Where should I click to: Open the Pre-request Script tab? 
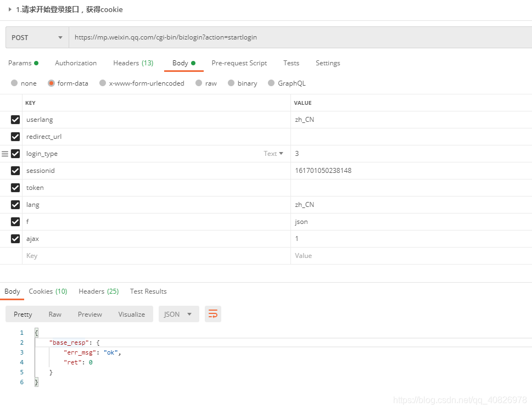tap(239, 63)
